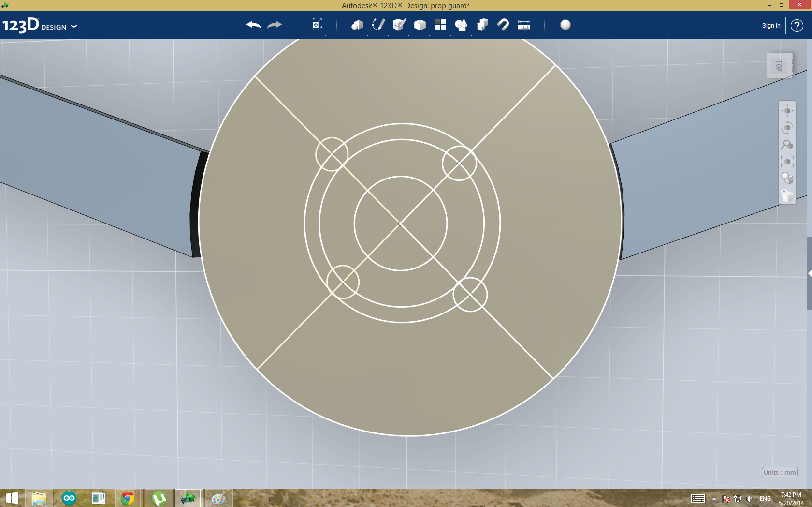Click the TOP face of view cube
812x507 pixels.
pos(779,66)
